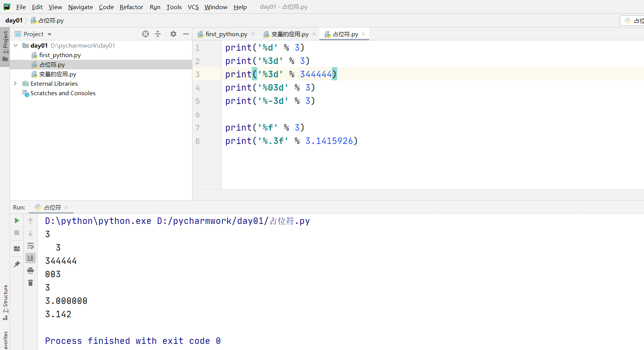Click the PyCharm logo icon
Viewport: 644px width, 350px height.
pyautogui.click(x=7, y=6)
